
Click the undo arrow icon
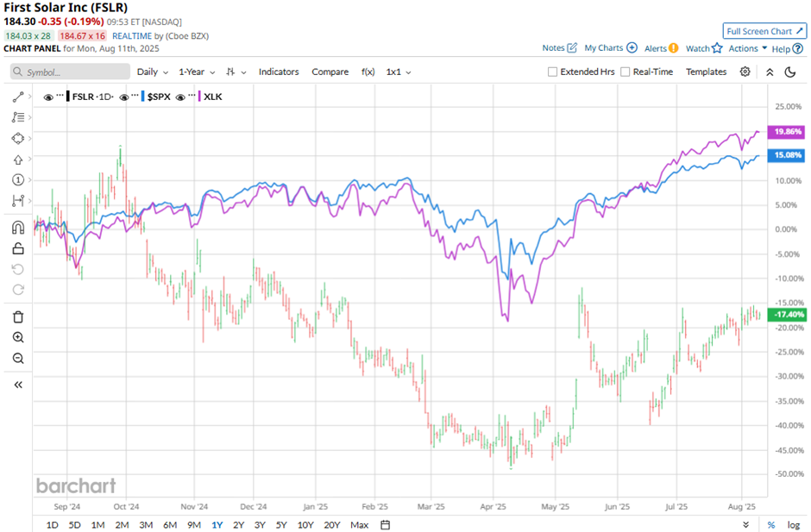pyautogui.click(x=18, y=269)
